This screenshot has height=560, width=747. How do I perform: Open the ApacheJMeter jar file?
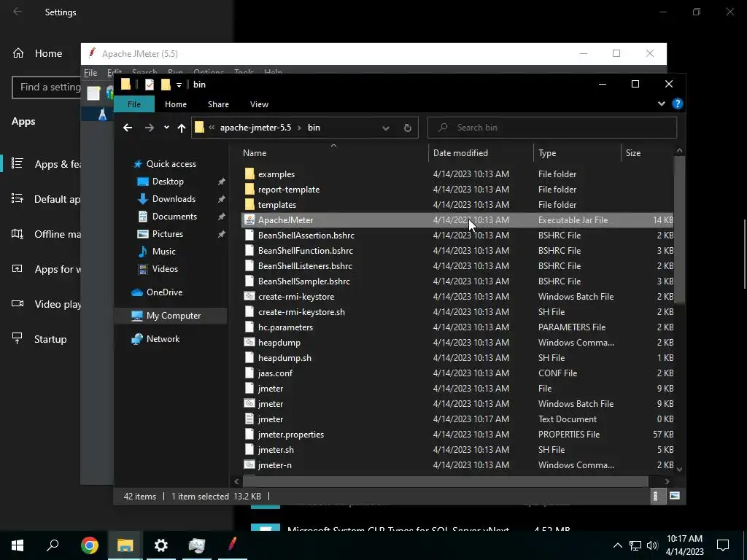[285, 220]
